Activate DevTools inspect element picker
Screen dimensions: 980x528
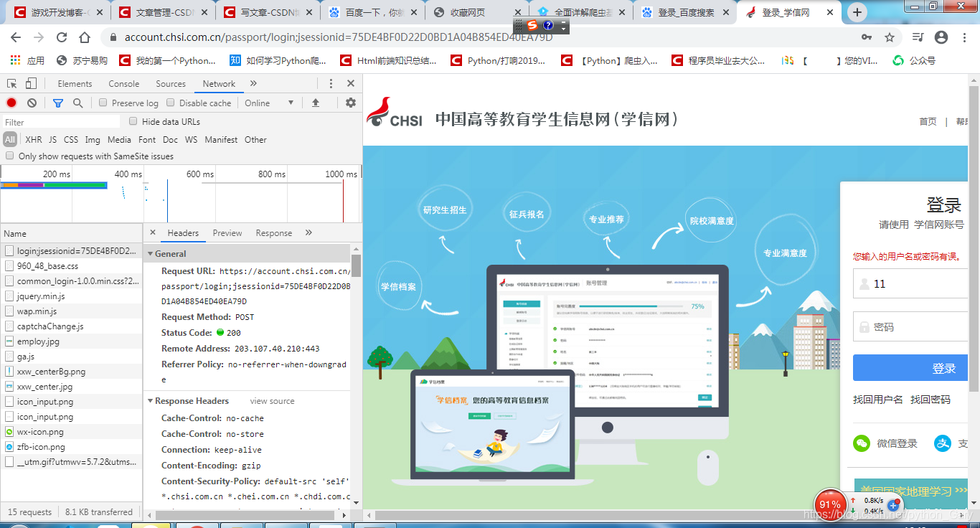click(12, 84)
